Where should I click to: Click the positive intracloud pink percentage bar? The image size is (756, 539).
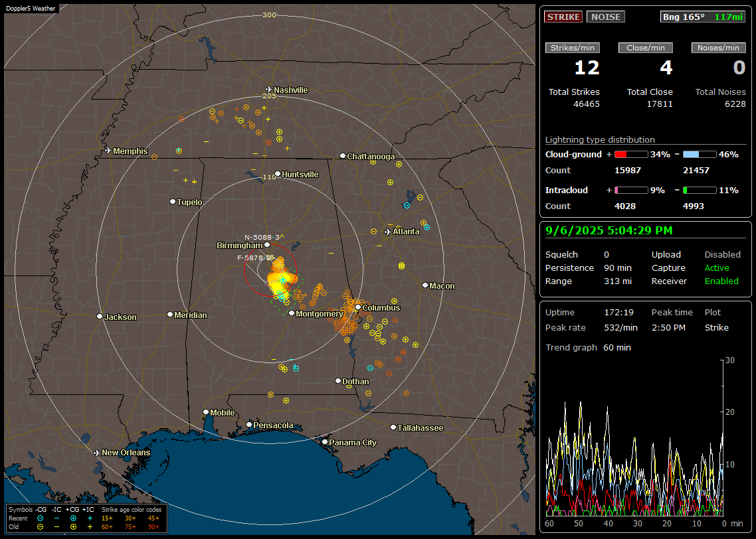[x=631, y=191]
